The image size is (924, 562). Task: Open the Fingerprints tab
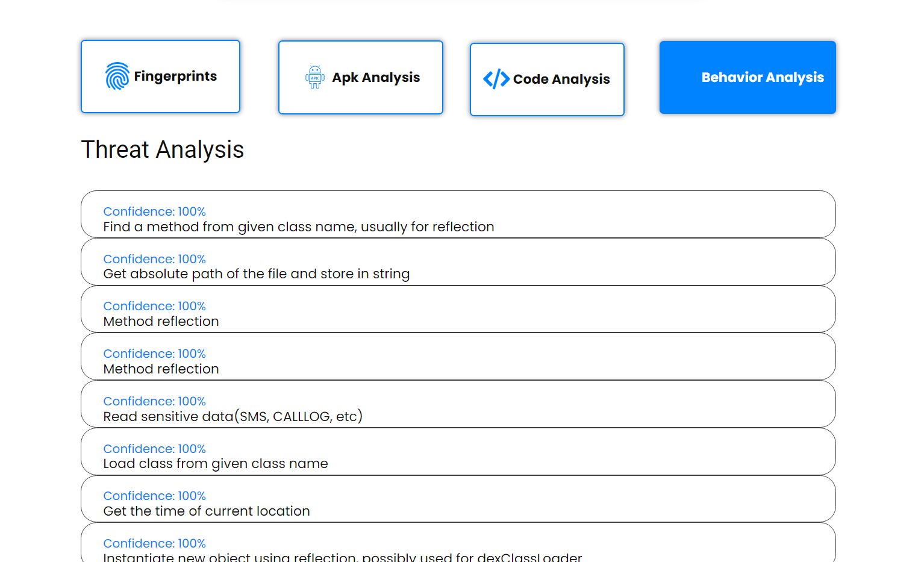click(160, 76)
